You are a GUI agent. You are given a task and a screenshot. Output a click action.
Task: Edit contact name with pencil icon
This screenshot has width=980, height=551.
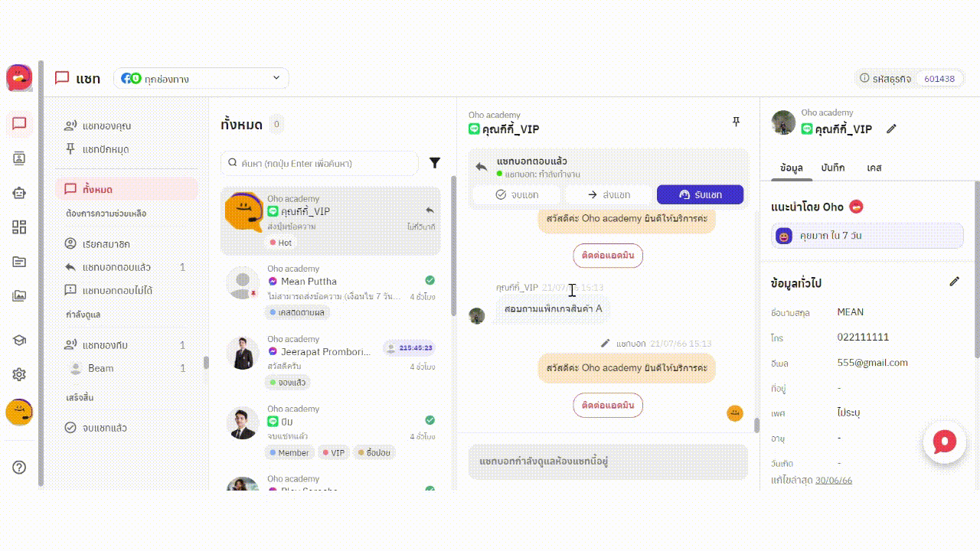pos(891,129)
